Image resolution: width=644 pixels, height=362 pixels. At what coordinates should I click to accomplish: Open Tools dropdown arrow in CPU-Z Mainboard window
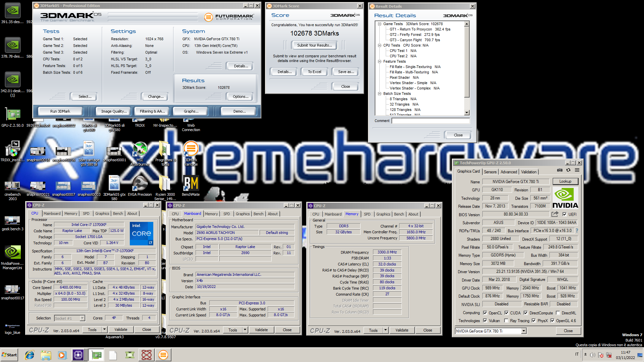[x=245, y=330]
